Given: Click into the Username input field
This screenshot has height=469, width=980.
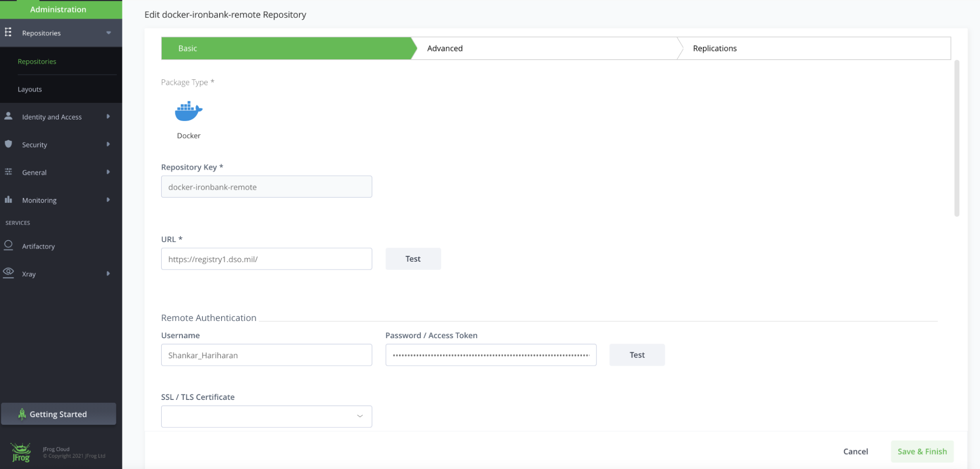Looking at the screenshot, I should [266, 355].
